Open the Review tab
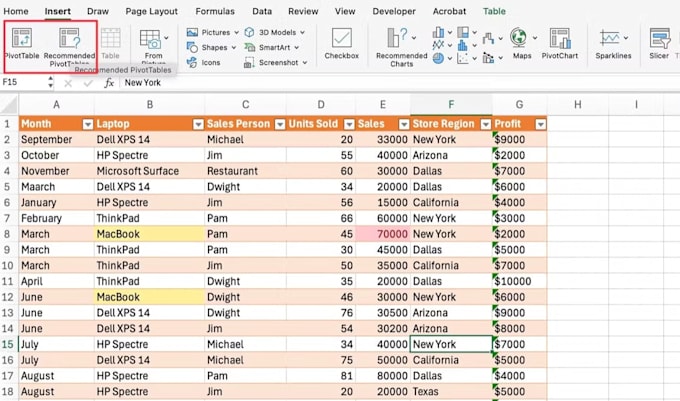This screenshot has width=680, height=401. 303,11
